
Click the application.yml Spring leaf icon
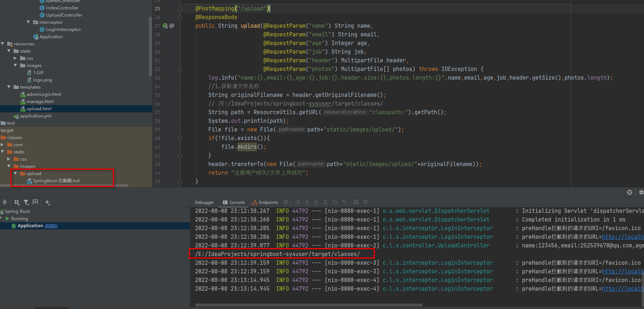pos(16,116)
